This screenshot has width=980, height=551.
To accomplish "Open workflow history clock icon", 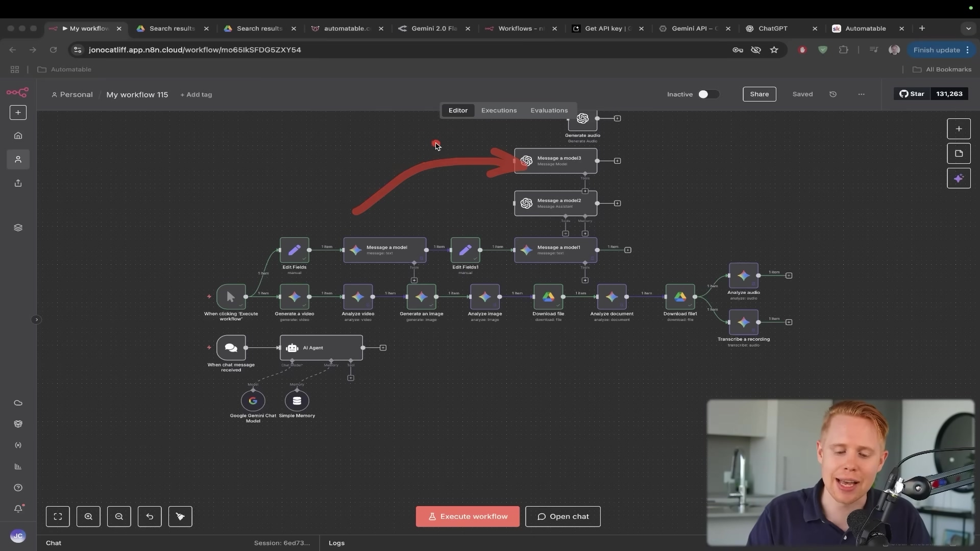I will [x=833, y=94].
